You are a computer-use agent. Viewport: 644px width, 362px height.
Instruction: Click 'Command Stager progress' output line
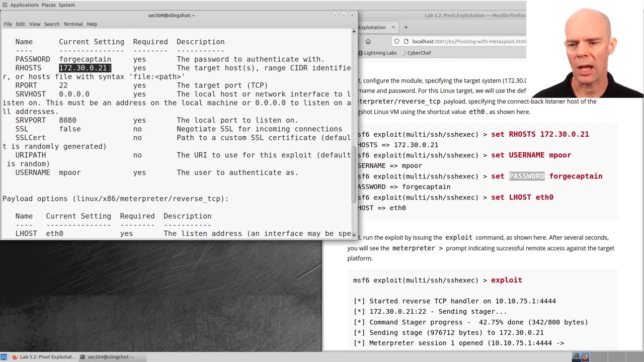click(x=470, y=322)
